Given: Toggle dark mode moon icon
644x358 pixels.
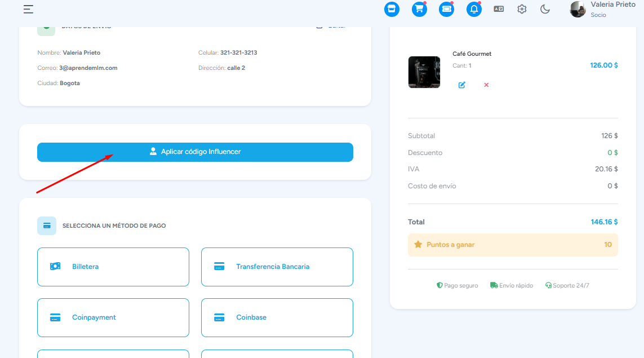Looking at the screenshot, I should 545,9.
